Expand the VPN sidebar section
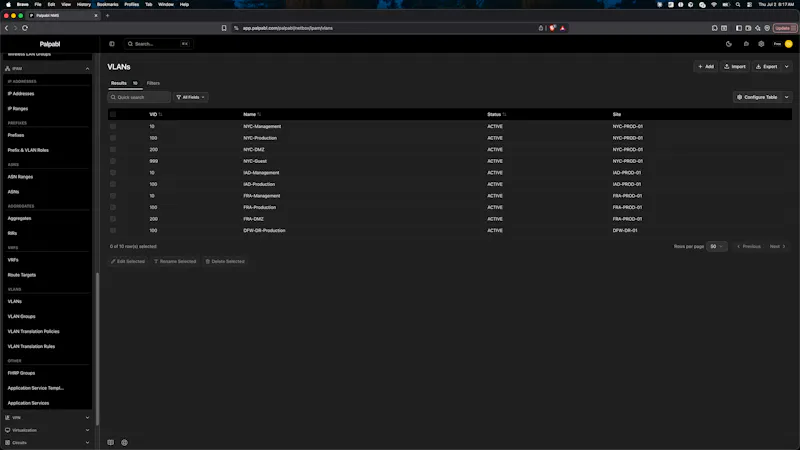800x450 pixels. tap(87, 417)
